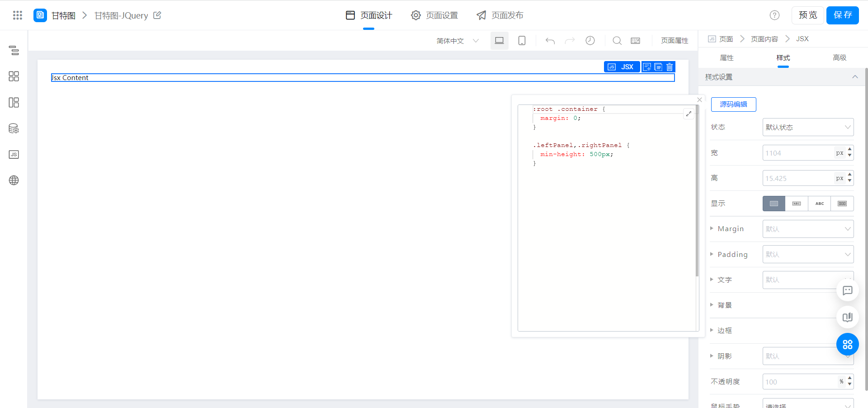Open the 状态 默认状态 dropdown

[808, 127]
